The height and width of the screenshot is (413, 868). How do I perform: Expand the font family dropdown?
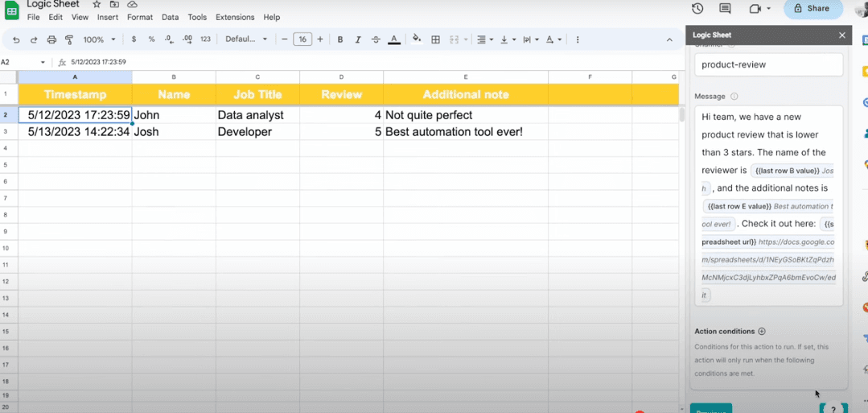(x=245, y=39)
